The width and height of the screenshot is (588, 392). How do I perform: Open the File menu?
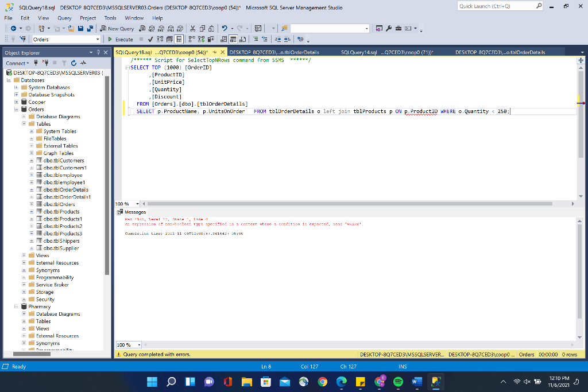click(8, 18)
